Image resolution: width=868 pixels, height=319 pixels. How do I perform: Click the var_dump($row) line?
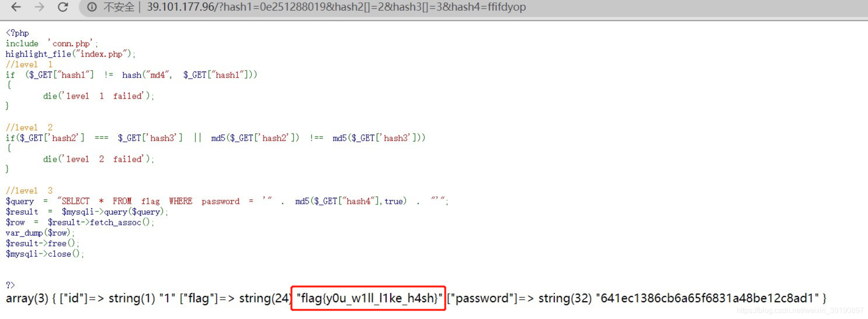(x=40, y=233)
